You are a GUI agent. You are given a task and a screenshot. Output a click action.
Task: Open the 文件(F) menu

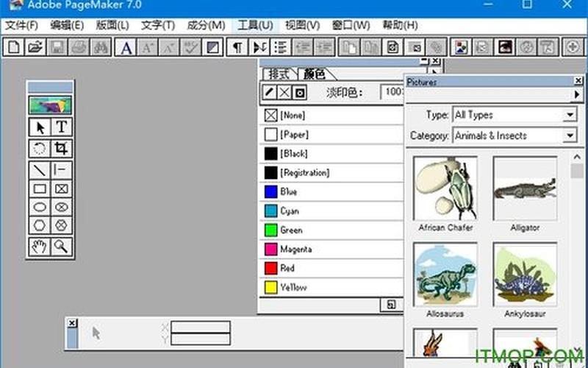click(x=21, y=26)
